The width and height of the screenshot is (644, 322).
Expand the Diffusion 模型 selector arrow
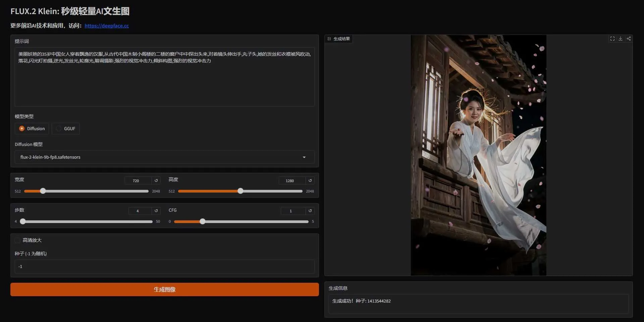[x=304, y=157]
